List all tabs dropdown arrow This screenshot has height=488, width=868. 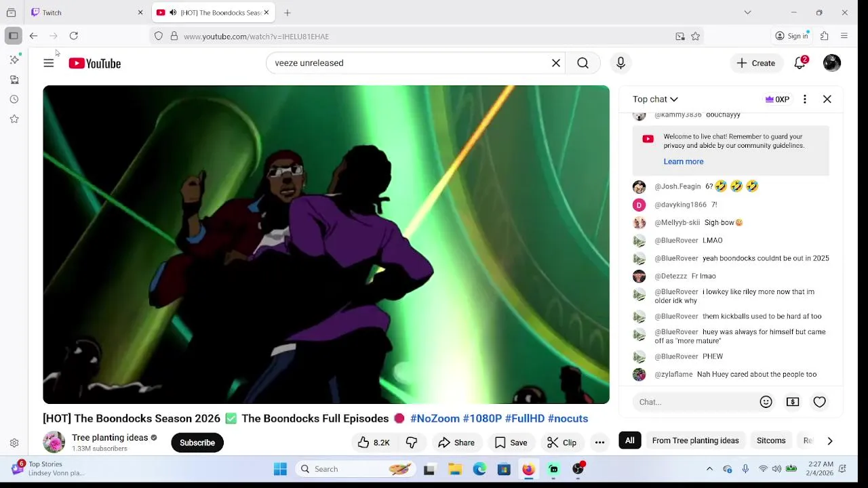747,12
